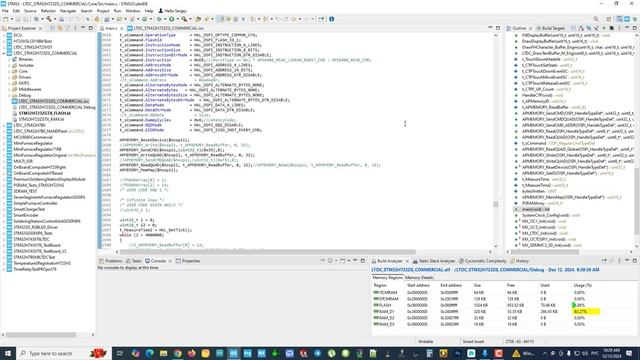Select main(void) in Outline
This screenshot has height=360, width=640.
[536, 209]
